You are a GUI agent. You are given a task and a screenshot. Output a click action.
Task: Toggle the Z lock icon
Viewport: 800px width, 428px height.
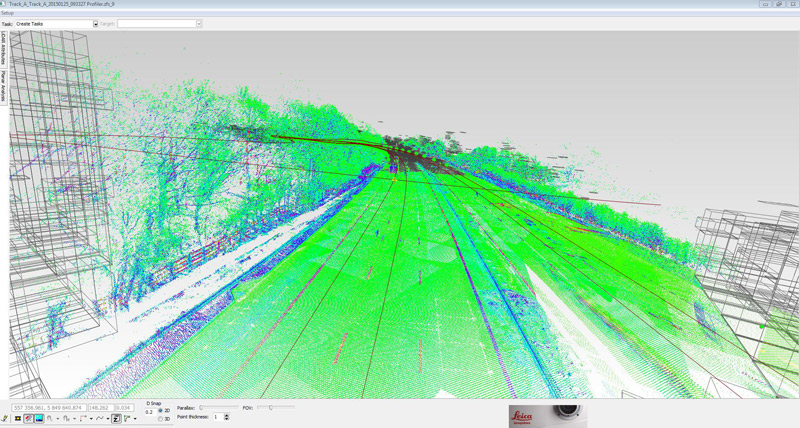tap(116, 419)
